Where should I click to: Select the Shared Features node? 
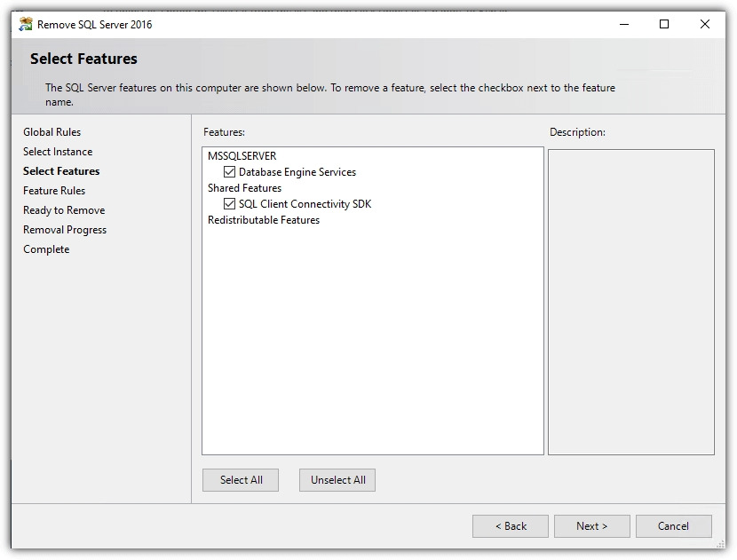pos(244,188)
